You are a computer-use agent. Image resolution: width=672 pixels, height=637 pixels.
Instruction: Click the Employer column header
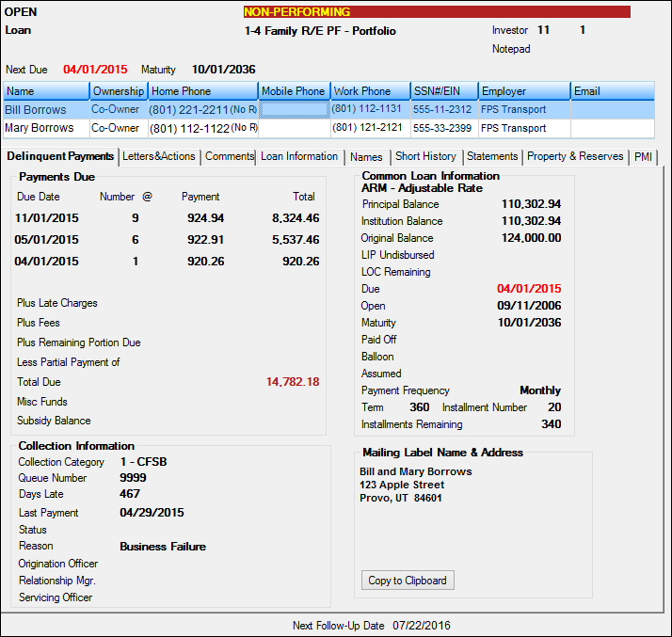click(x=524, y=91)
